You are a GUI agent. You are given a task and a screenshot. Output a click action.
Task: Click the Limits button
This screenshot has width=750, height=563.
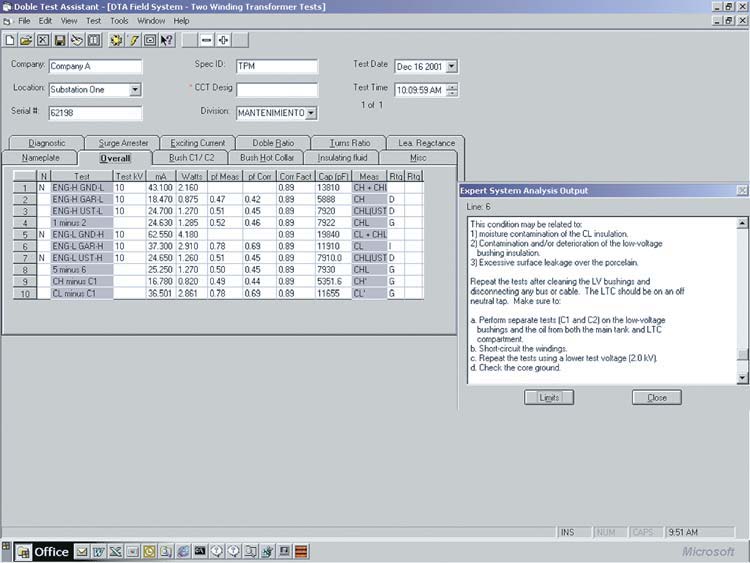(549, 397)
